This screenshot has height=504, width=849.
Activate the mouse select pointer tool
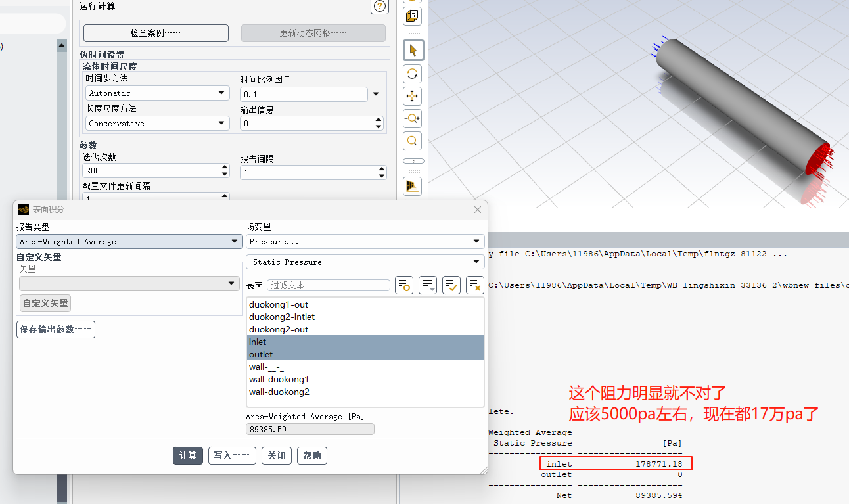(x=413, y=51)
